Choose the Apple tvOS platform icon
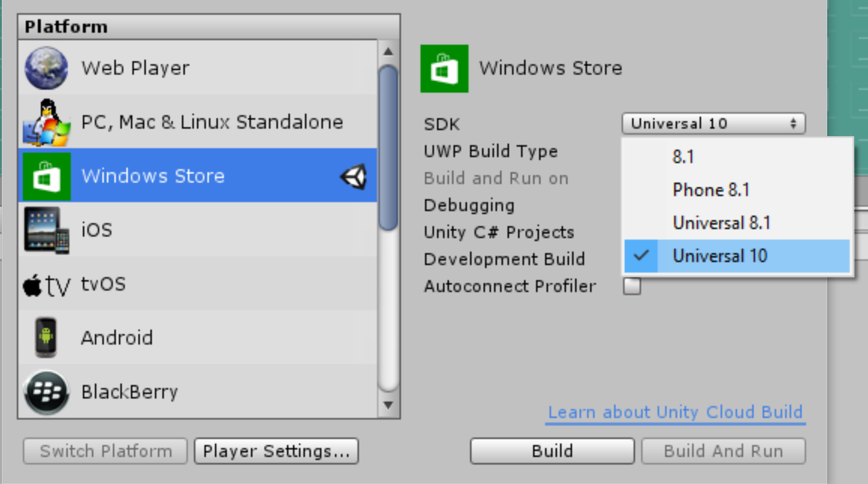This screenshot has width=868, height=484. point(46,284)
